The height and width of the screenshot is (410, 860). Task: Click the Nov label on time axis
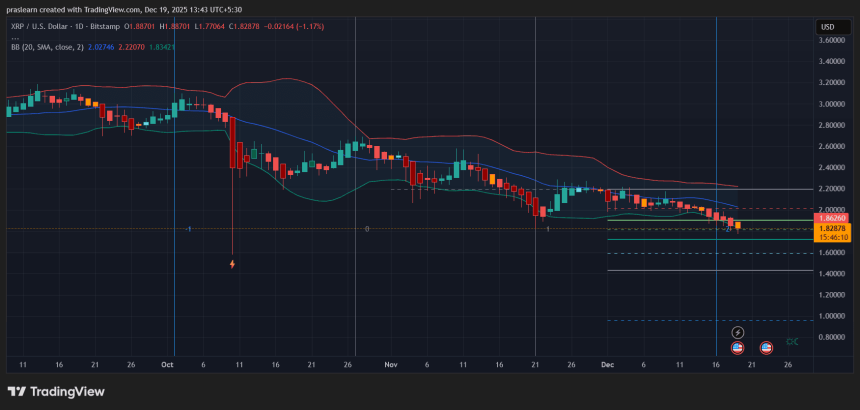point(393,366)
